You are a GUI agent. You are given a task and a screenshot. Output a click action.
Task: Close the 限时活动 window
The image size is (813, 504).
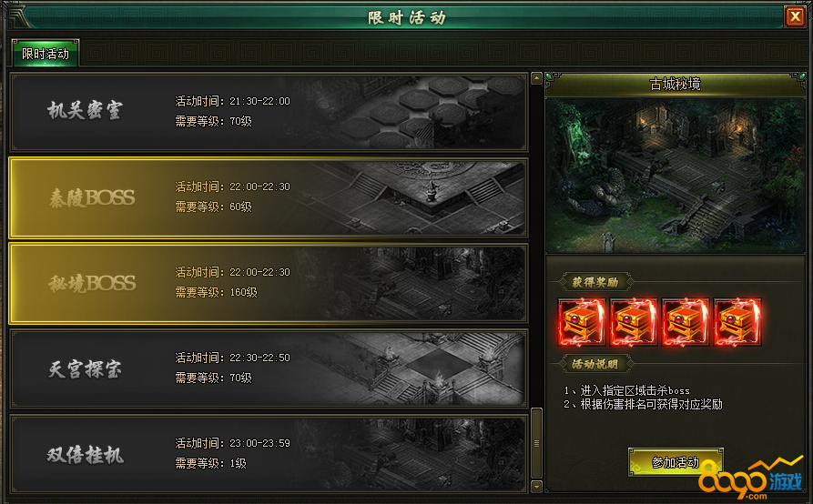pyautogui.click(x=795, y=17)
